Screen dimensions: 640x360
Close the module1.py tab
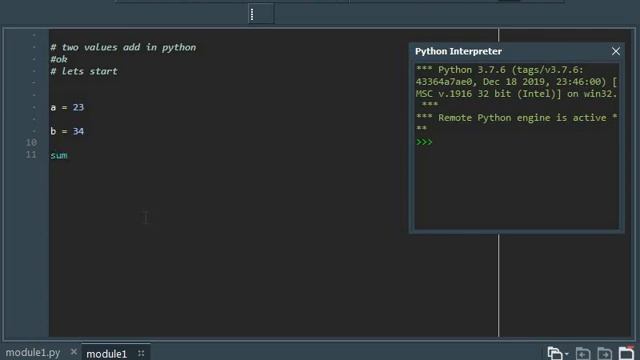(x=73, y=351)
